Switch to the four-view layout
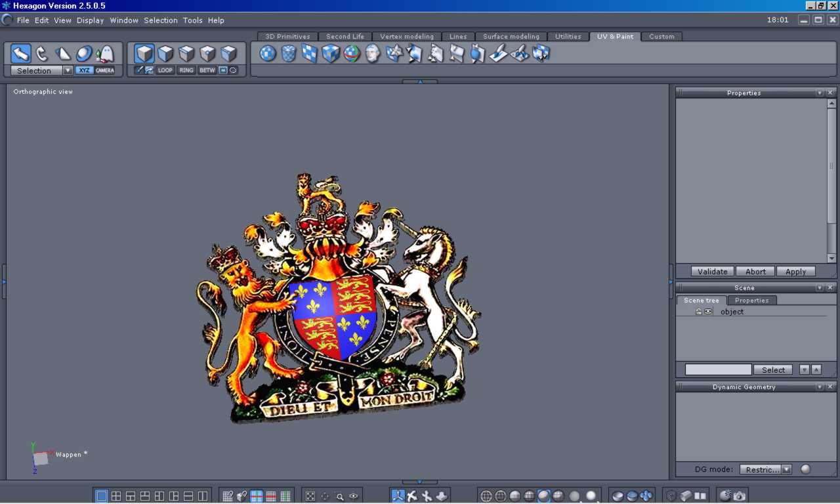840x504 pixels. pyautogui.click(x=116, y=496)
